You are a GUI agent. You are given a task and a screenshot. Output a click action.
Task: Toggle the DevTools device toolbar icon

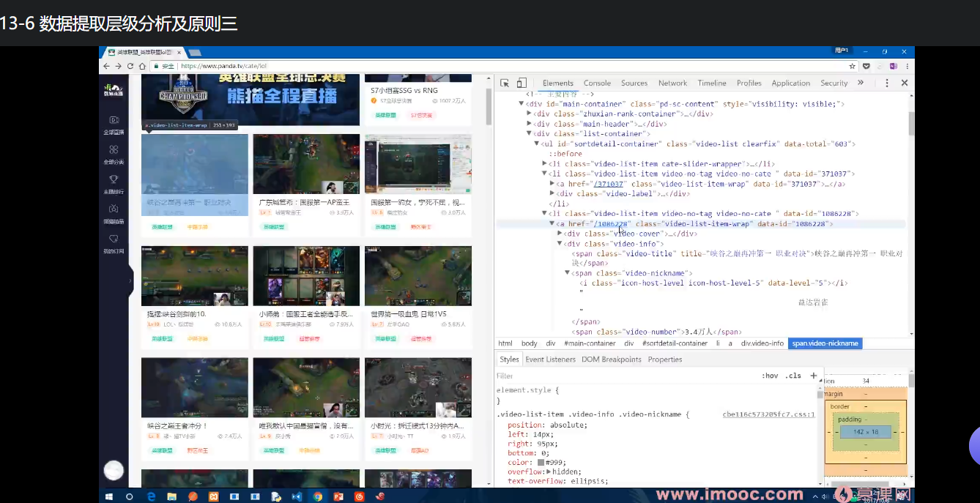[521, 83]
